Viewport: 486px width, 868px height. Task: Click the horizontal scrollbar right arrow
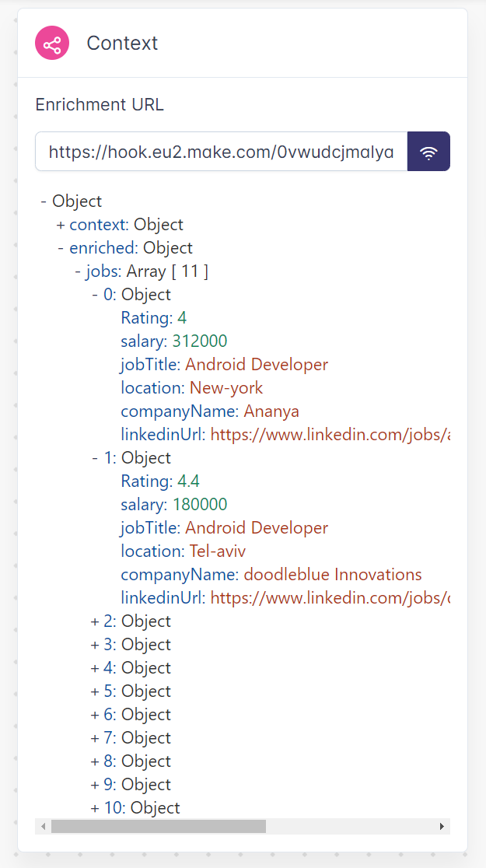[x=442, y=826]
